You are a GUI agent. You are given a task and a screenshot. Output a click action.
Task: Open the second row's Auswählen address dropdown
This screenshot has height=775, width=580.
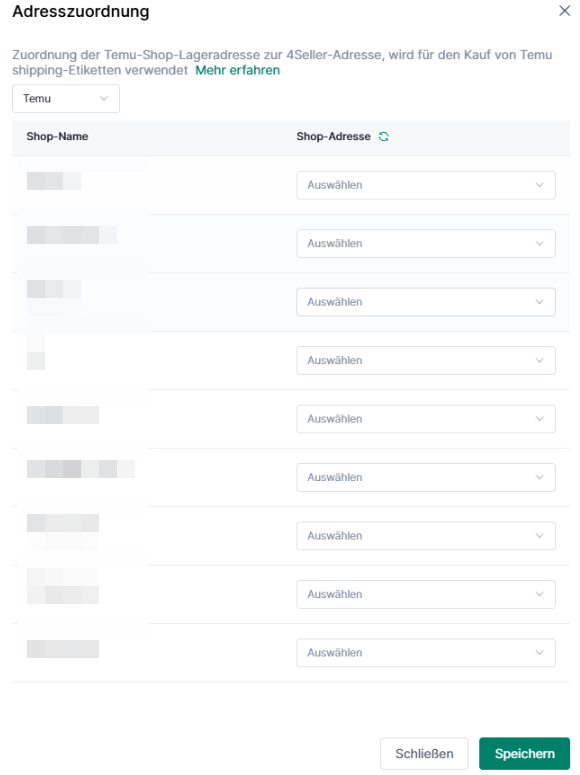(x=426, y=243)
